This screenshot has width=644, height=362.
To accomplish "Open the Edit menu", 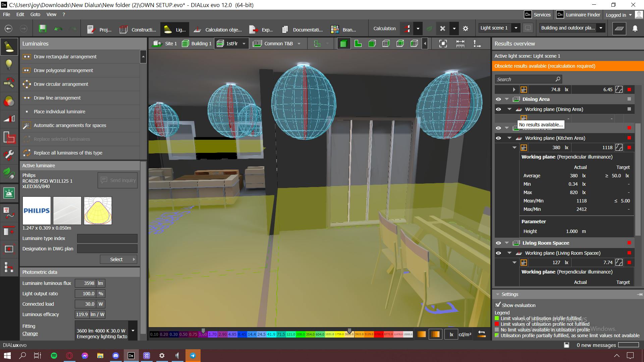I will click(20, 14).
